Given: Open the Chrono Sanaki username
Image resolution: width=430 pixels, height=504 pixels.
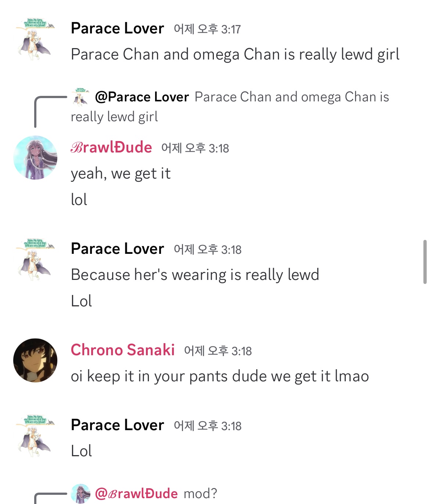Looking at the screenshot, I should click(123, 350).
